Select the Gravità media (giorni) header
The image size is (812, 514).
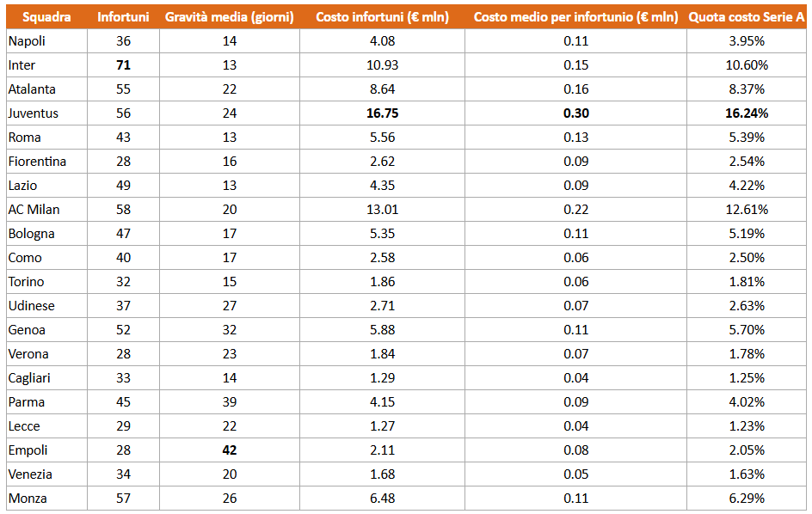229,17
